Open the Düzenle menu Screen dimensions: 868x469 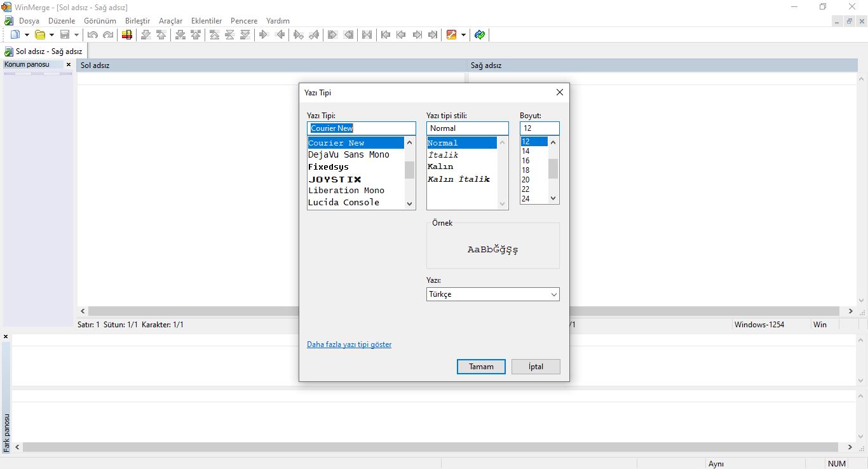click(62, 21)
